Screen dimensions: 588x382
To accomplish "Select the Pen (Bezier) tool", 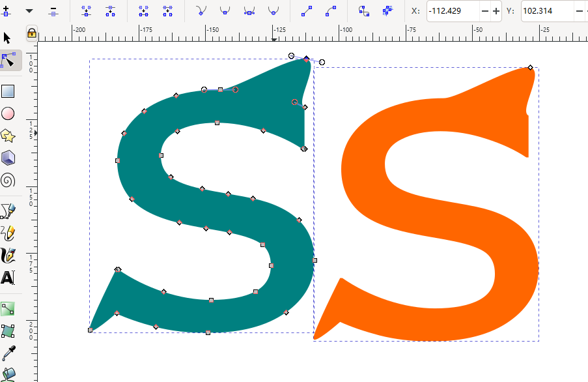I will pos(8,211).
